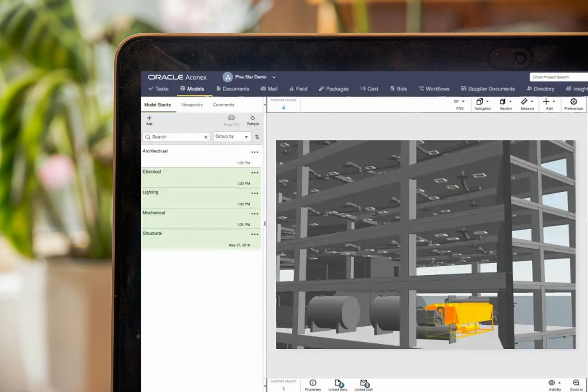Screen dimensions: 588x392
Task: Select the Architectrual model stack
Action: pos(201,157)
